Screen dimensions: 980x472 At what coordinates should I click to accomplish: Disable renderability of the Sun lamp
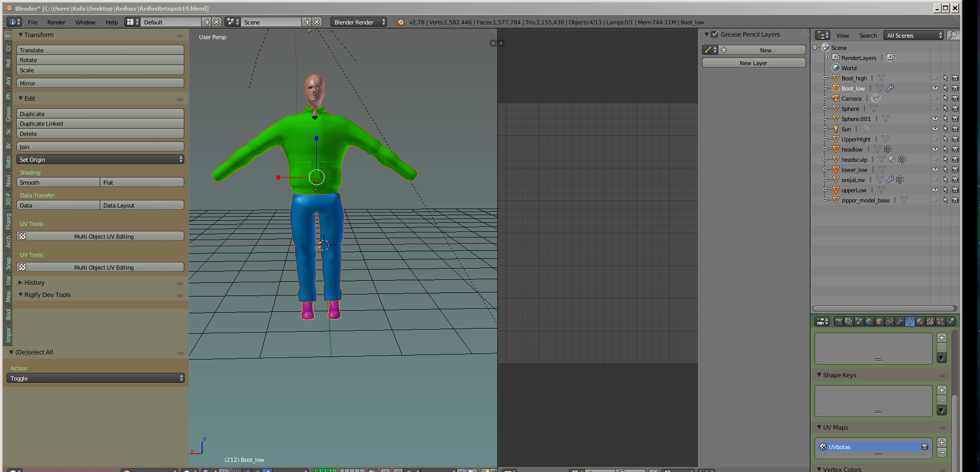(955, 129)
